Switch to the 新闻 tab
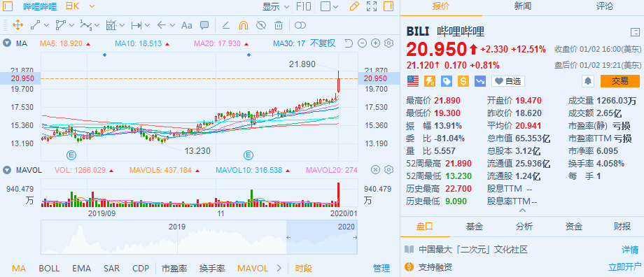 pyautogui.click(x=522, y=6)
